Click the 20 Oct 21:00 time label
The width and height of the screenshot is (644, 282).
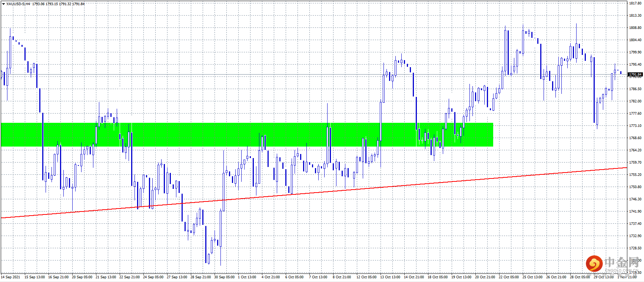point(485,277)
